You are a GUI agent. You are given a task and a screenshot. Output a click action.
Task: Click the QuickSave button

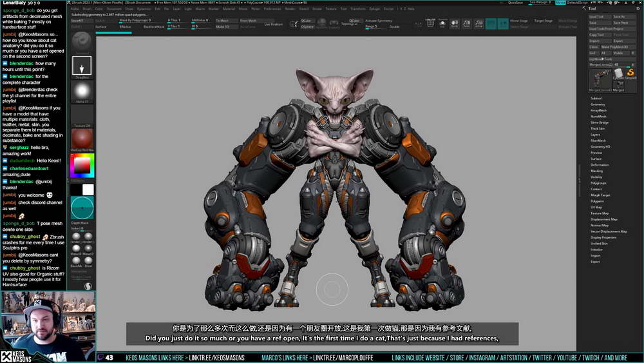click(515, 3)
